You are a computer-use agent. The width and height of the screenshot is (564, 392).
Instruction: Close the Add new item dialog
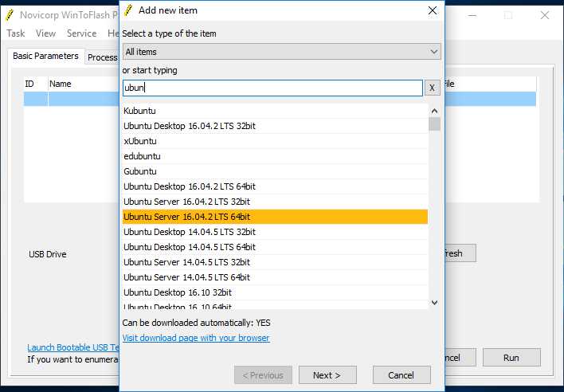point(433,10)
